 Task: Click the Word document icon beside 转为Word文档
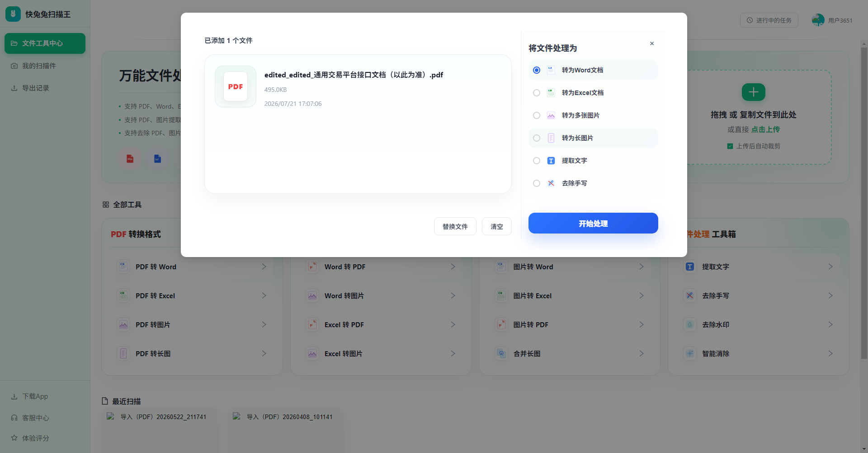coord(551,70)
